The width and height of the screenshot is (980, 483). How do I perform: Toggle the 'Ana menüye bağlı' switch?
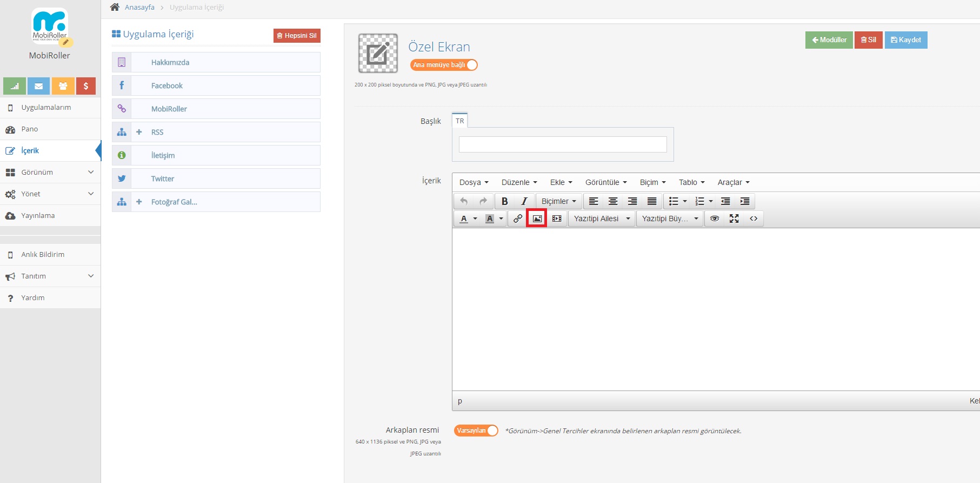(x=444, y=65)
